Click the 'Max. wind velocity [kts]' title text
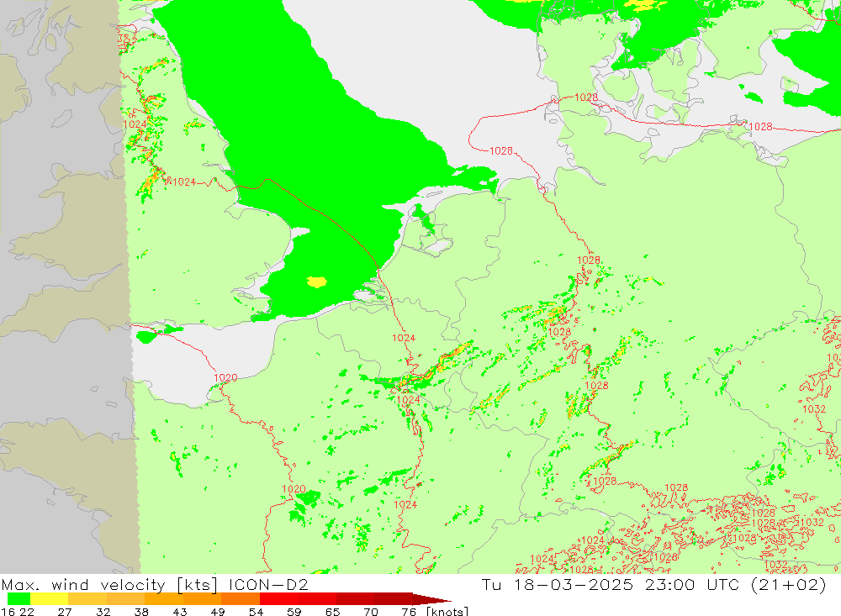Screen dimensions: 841x616 pos(110,584)
